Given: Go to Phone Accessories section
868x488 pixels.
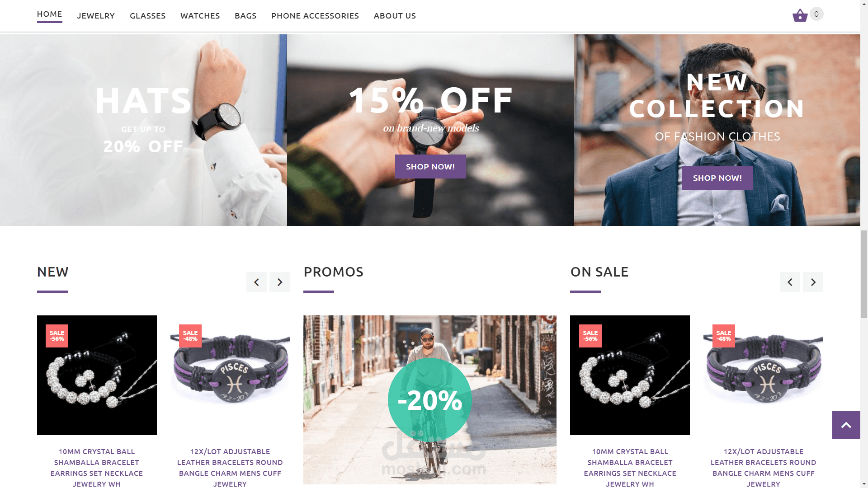Looking at the screenshot, I should coord(315,16).
